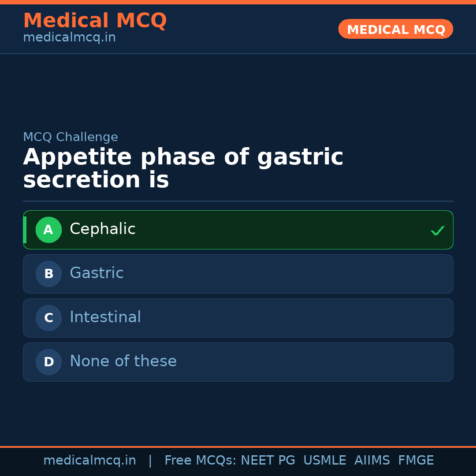The height and width of the screenshot is (476, 476).
Task: Click the green checkmark icon
Action: [x=437, y=231]
